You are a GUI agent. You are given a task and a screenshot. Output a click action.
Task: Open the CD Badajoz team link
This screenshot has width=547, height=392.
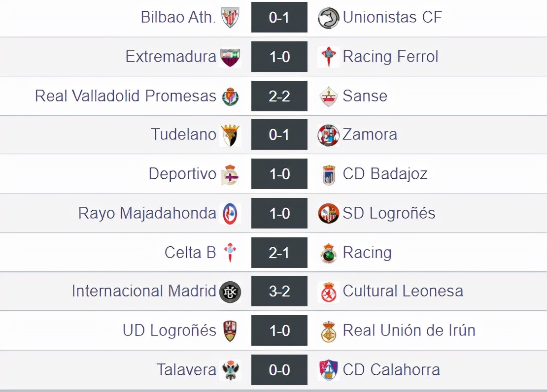click(385, 174)
